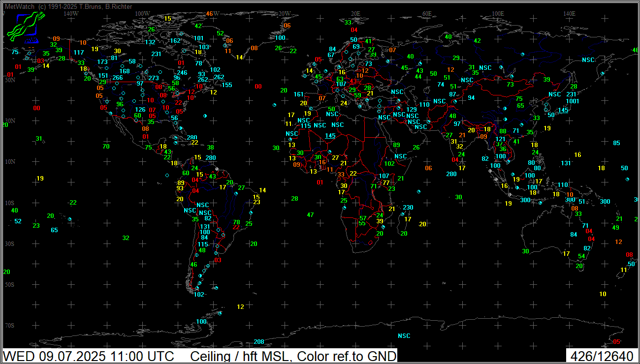
Task: Click the 70S latitude label
Action: click(x=10, y=326)
